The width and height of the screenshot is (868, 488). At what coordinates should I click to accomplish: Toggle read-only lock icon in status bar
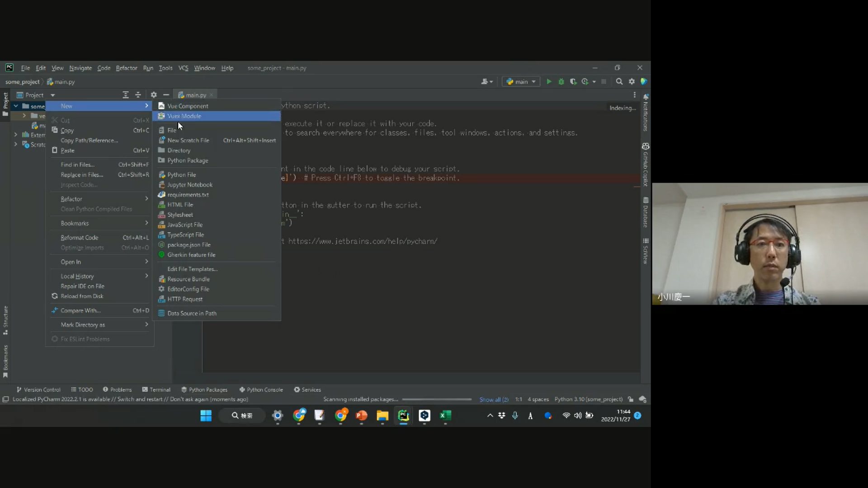point(631,399)
